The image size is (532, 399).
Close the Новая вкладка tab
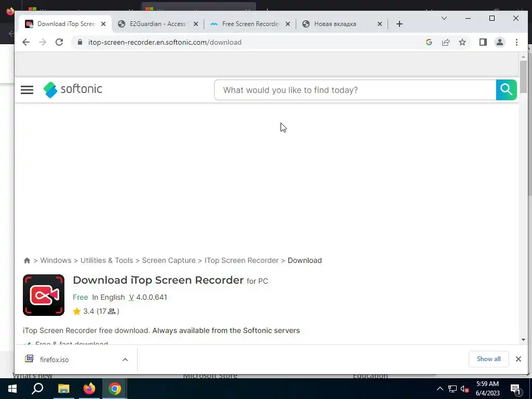point(380,24)
